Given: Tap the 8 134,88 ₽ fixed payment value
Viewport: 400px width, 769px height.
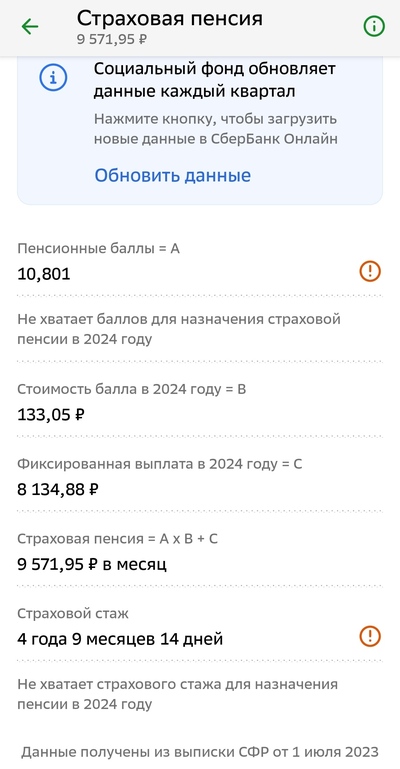Looking at the screenshot, I should pyautogui.click(x=58, y=489).
